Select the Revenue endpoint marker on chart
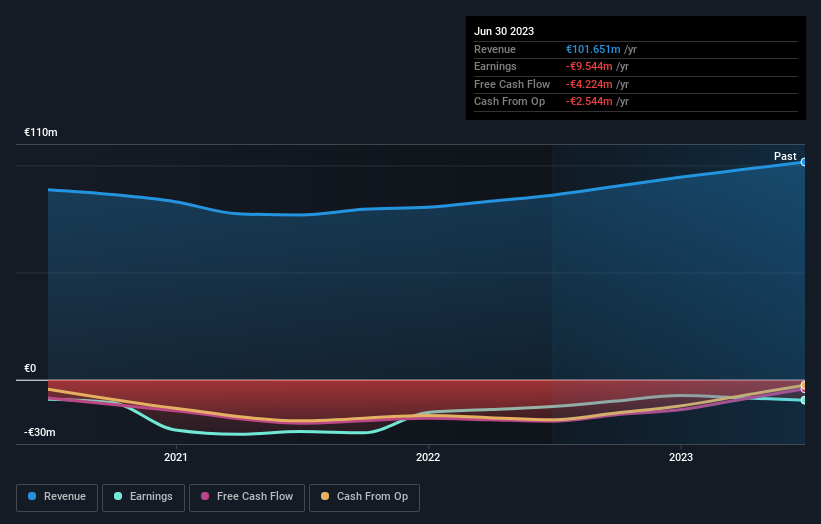821x524 pixels. pyautogui.click(x=804, y=162)
